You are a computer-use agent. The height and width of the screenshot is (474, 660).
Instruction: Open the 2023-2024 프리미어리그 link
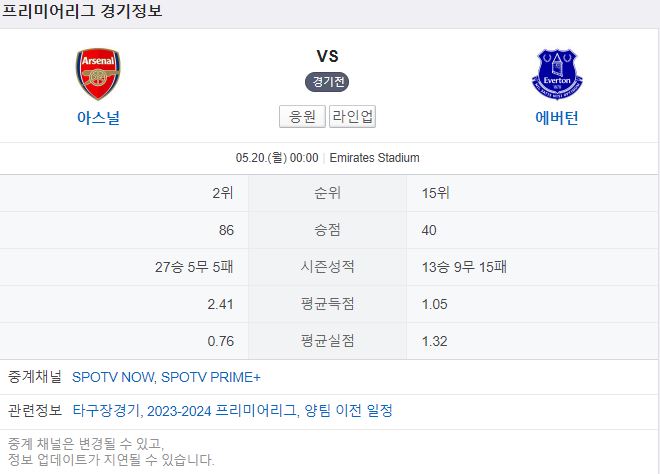click(222, 410)
